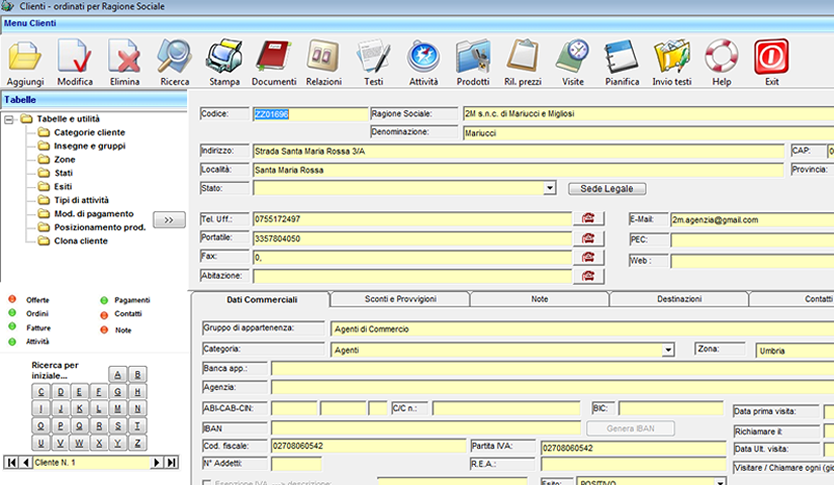Open the Attività compass icon
The image size is (834, 485).
coord(423,56)
